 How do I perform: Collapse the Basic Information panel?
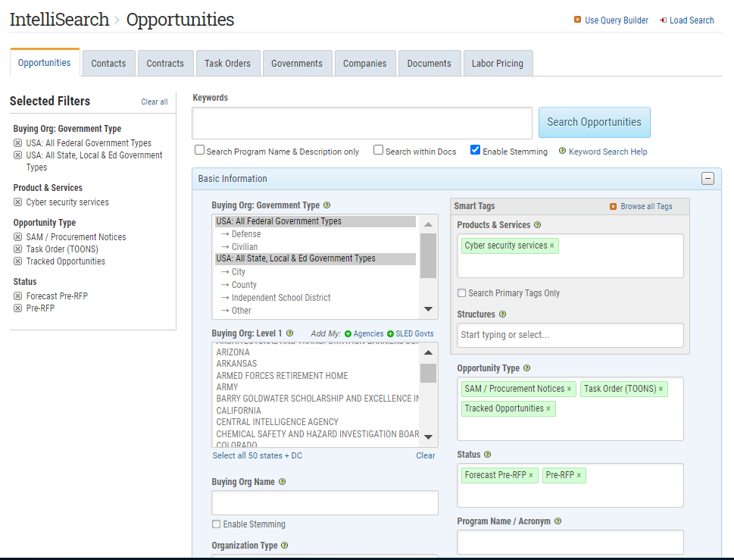[x=707, y=178]
